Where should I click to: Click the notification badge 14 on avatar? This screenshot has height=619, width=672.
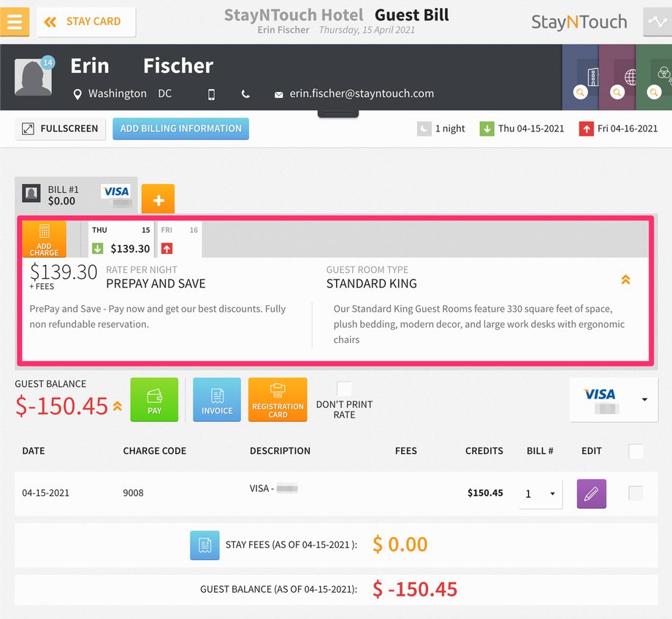click(47, 63)
